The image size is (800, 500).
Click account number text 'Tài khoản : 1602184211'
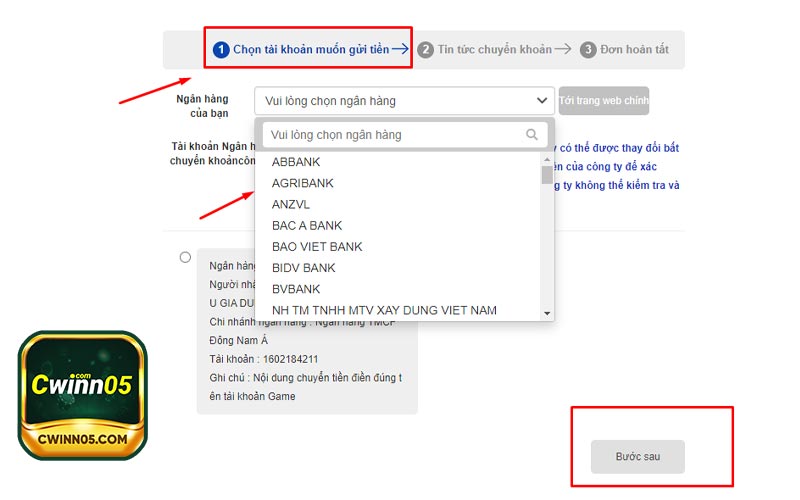click(x=264, y=359)
